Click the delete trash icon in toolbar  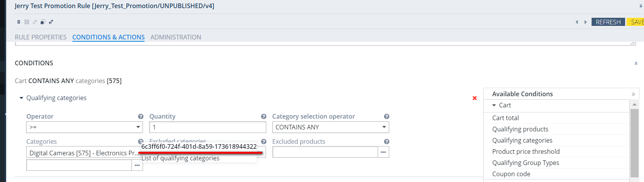(x=18, y=22)
